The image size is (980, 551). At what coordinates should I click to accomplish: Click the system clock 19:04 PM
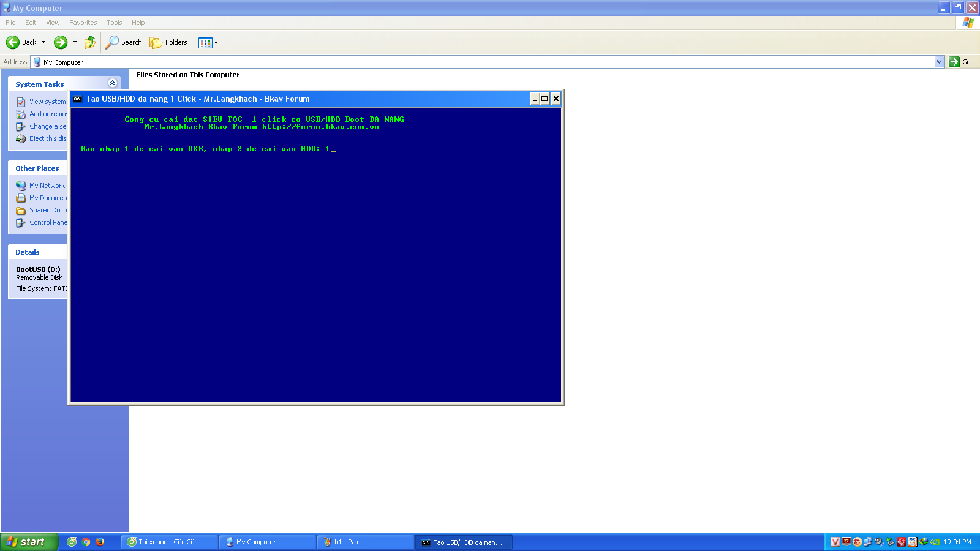[957, 542]
